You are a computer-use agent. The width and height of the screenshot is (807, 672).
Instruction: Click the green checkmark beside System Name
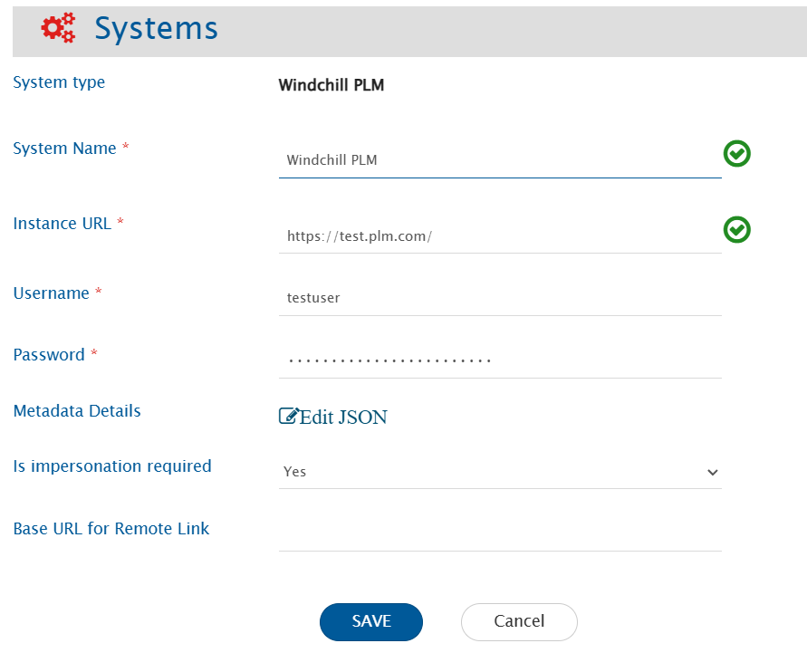736,153
